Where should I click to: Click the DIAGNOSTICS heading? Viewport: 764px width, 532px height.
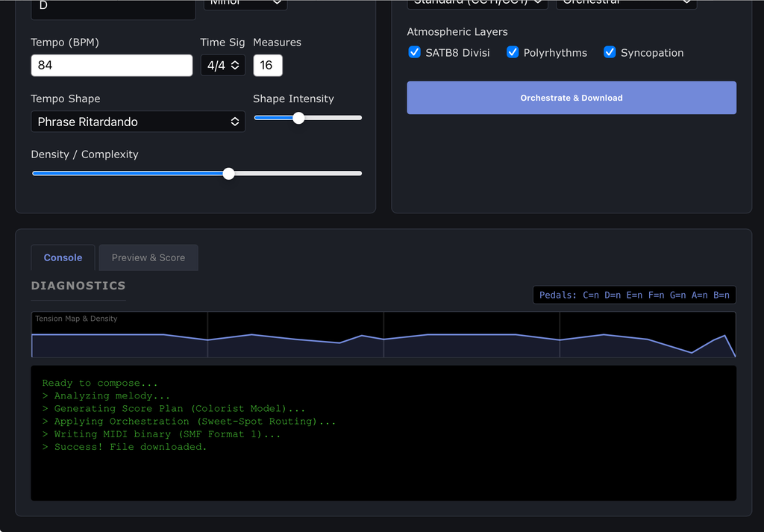click(78, 286)
